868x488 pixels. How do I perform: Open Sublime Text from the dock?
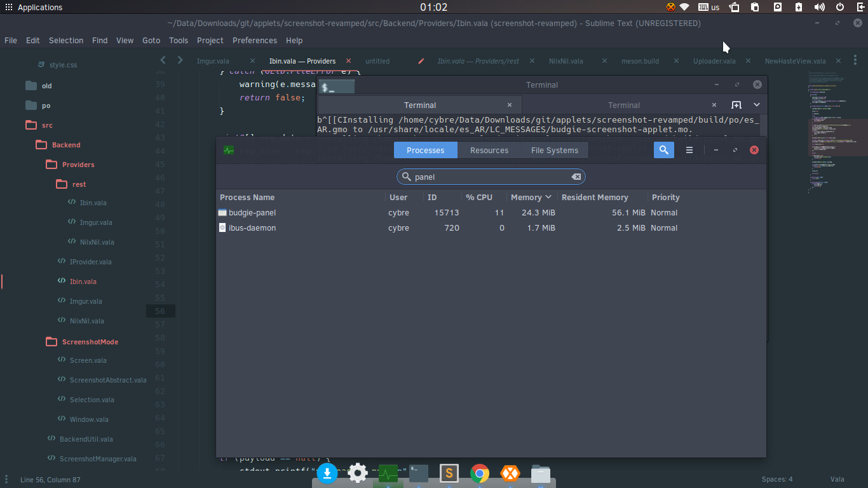click(x=449, y=473)
